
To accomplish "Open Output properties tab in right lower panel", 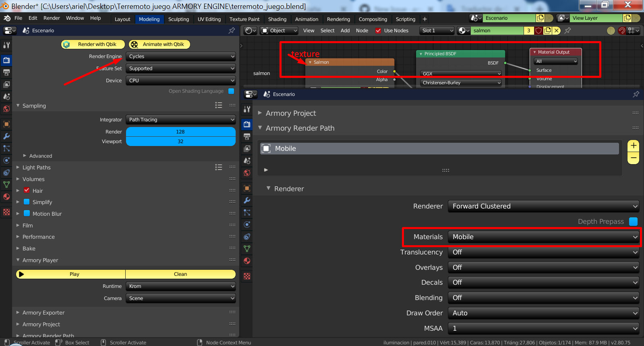I will (x=247, y=136).
